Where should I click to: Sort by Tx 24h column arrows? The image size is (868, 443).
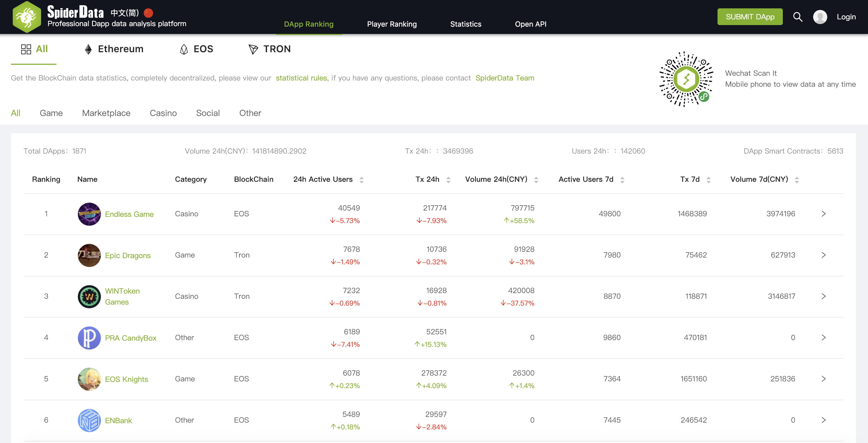(448, 179)
